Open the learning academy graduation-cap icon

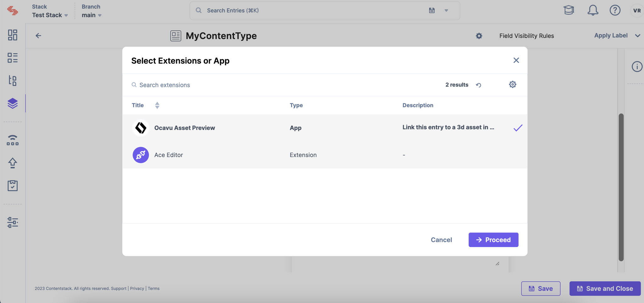[x=569, y=10]
